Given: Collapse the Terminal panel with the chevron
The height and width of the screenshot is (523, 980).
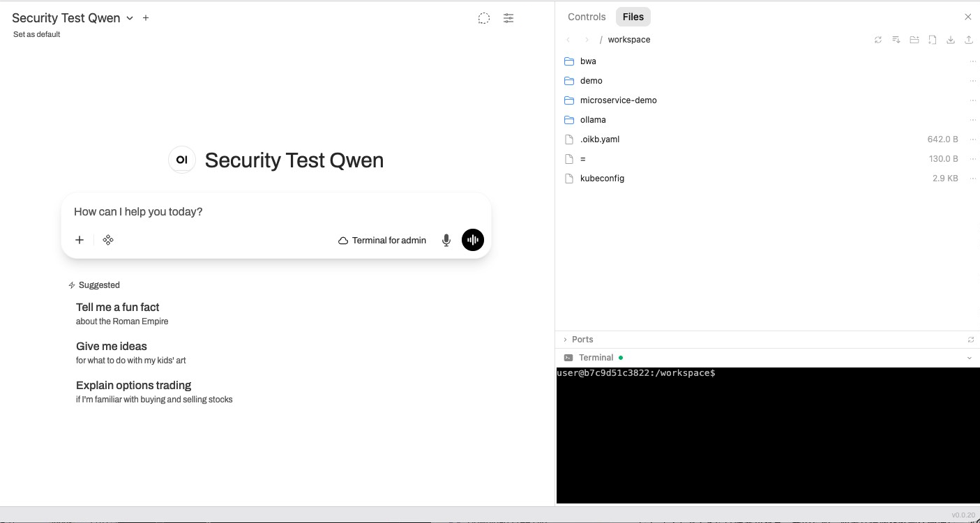Looking at the screenshot, I should [970, 358].
